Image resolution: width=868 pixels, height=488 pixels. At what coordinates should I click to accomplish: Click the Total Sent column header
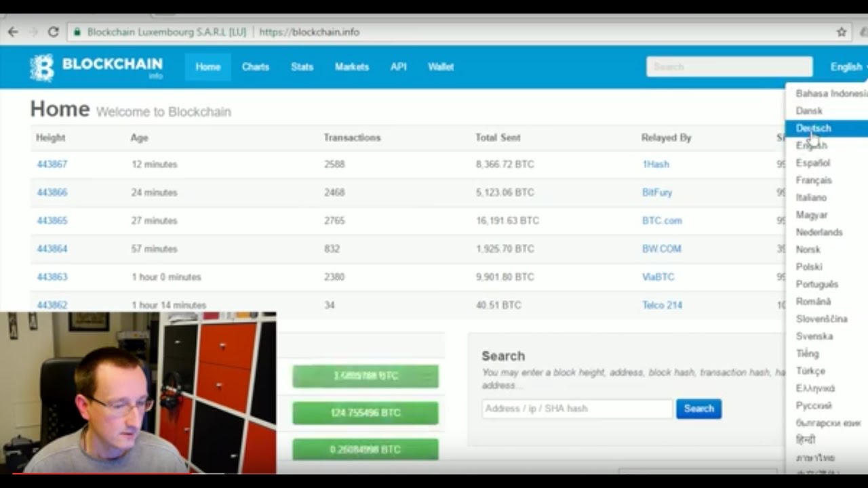tap(498, 138)
